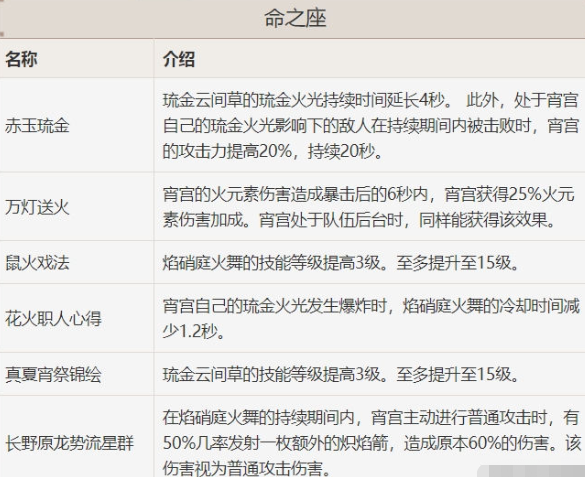Click the 鼠火戏法 constellation name
This screenshot has height=477, width=585.
point(37,262)
